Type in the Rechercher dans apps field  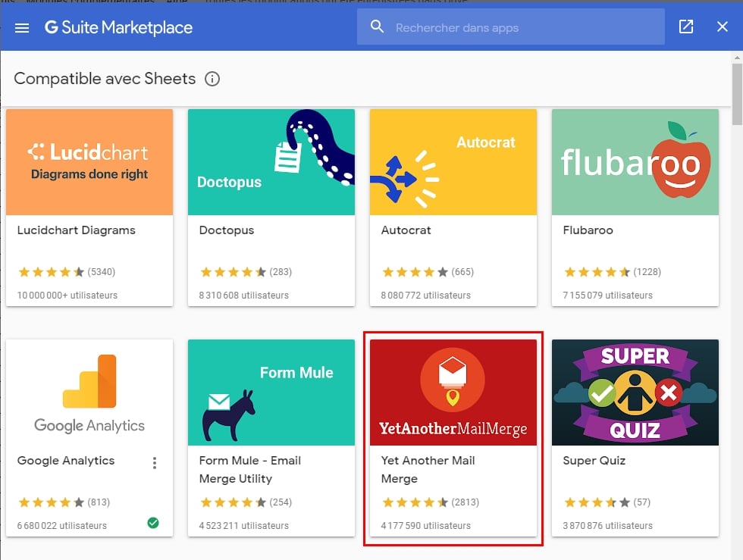516,28
